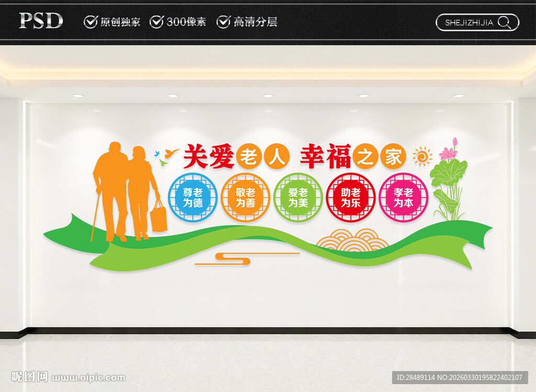Image resolution: width=536 pixels, height=392 pixels.
Task: Click the checkmark beside 300像素
Action: [157, 21]
